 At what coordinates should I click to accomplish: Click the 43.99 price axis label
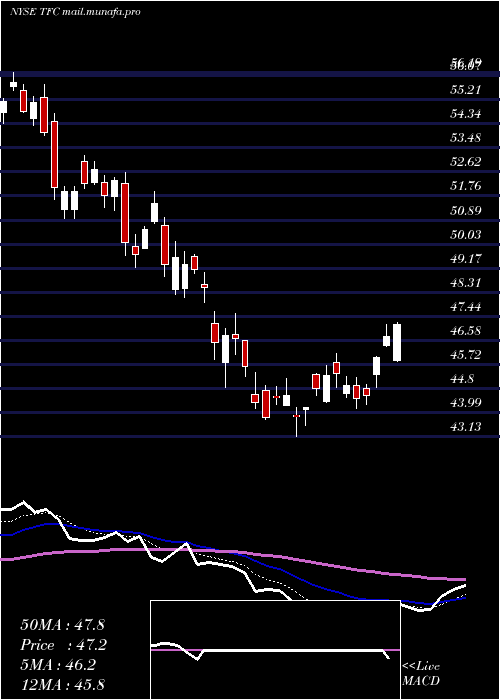466,403
